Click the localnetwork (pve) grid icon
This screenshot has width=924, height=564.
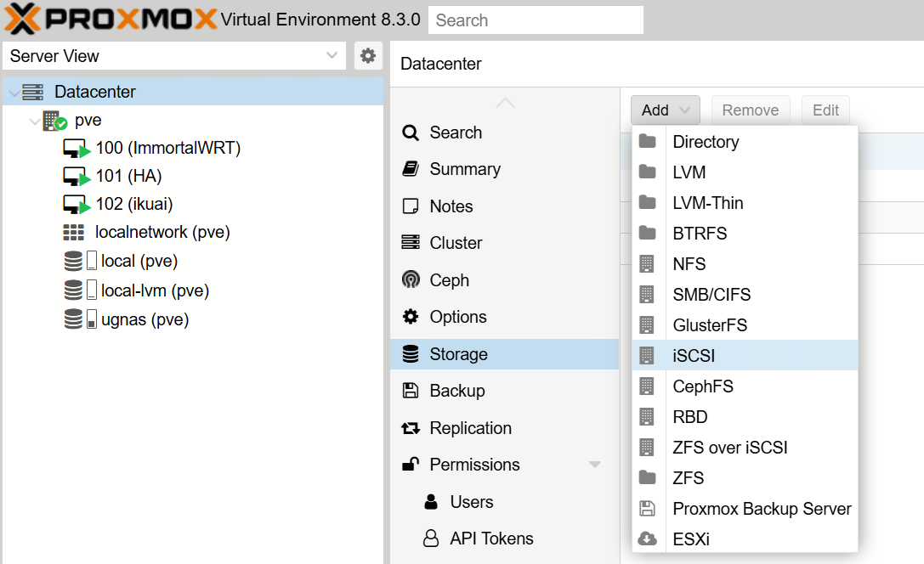coord(74,232)
